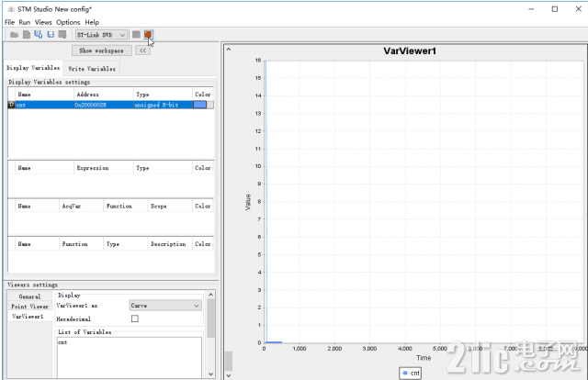Click the Save floppy disk icon

51,35
